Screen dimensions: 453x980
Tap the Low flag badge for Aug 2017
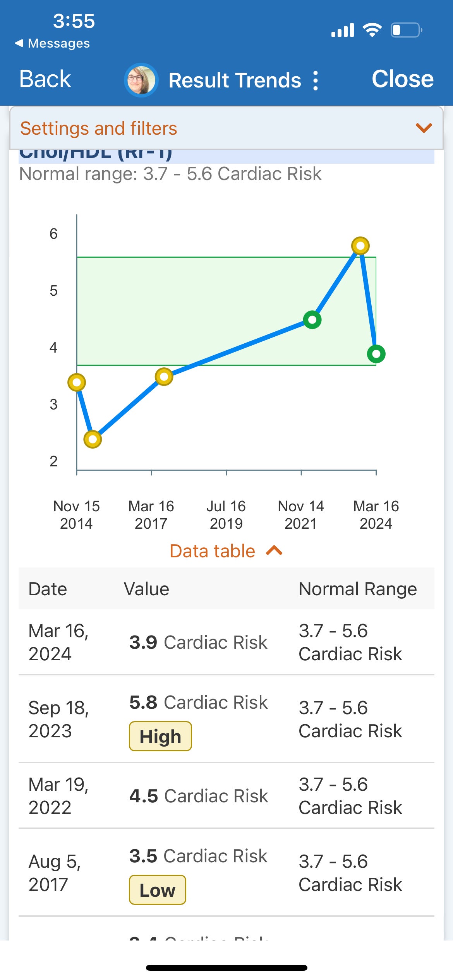pyautogui.click(x=157, y=890)
